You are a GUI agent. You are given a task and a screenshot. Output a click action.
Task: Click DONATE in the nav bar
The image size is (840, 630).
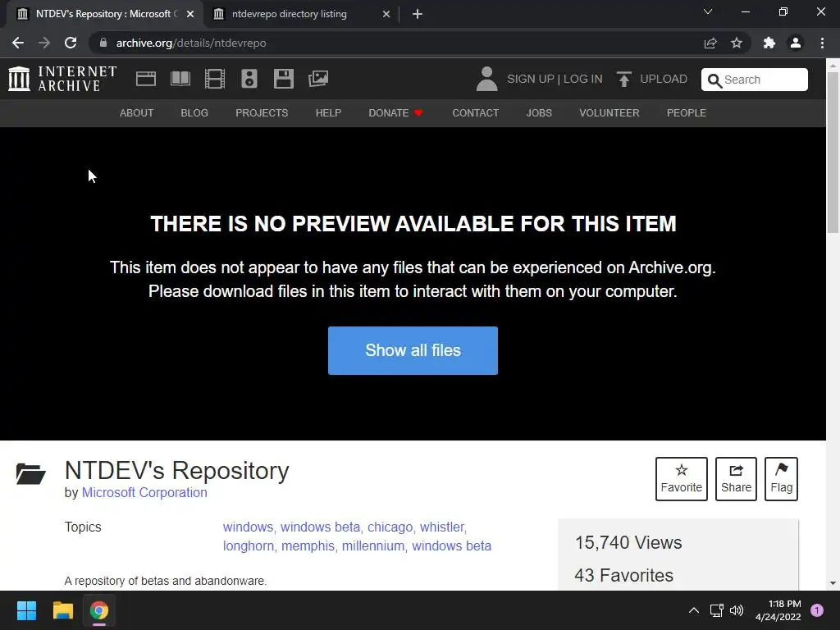tap(396, 113)
